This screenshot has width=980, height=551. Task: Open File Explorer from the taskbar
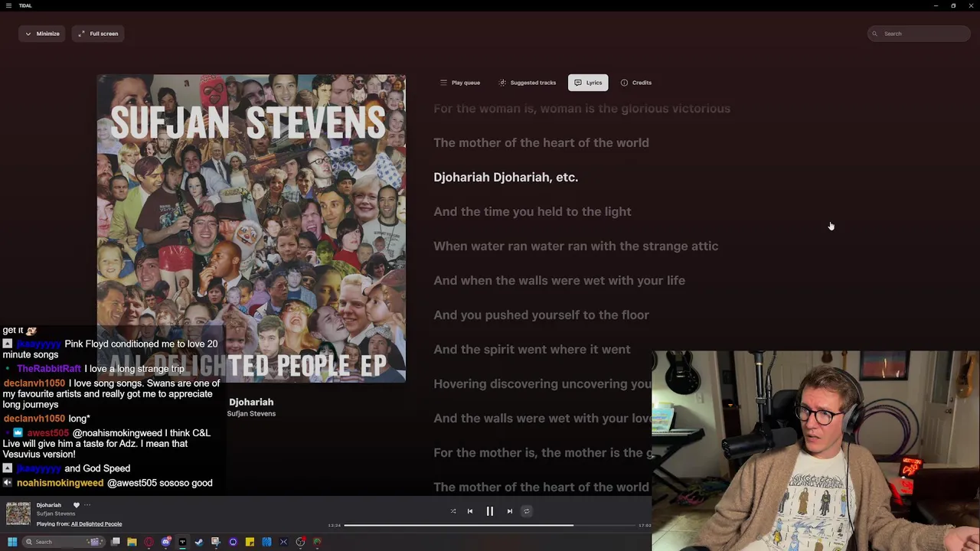[x=132, y=542]
